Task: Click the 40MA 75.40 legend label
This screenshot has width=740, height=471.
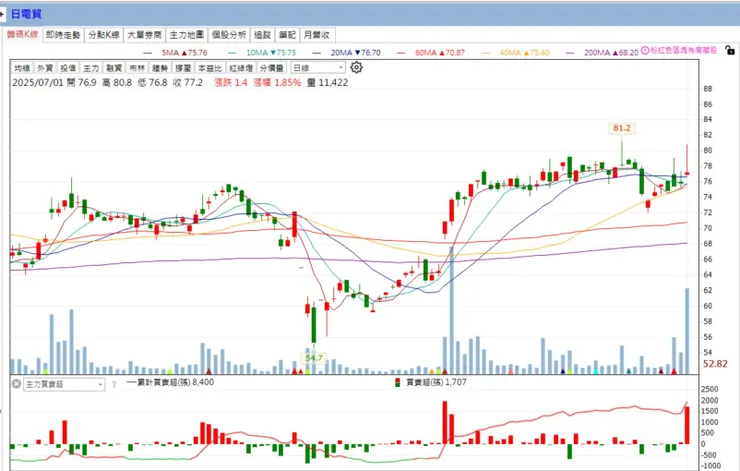Action: pyautogui.click(x=524, y=52)
